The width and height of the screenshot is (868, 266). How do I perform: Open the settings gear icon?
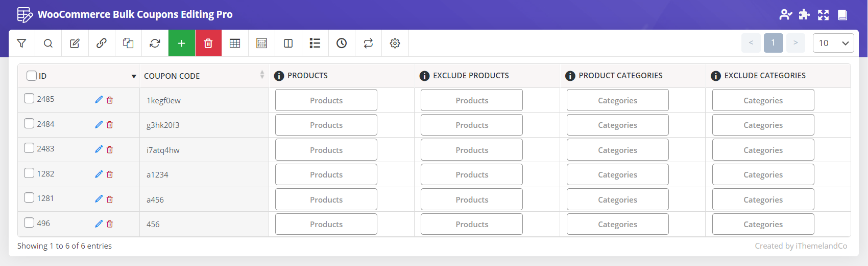click(395, 43)
